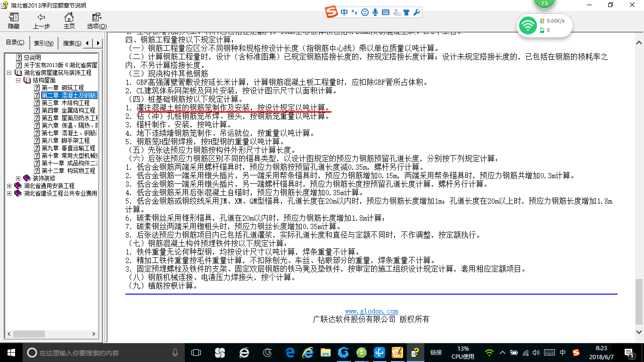
Task: Click the open book icon beside 结构屋面
Action: coord(27,81)
